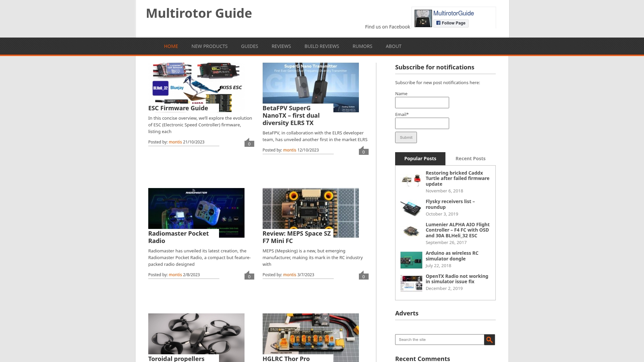This screenshot has height=362, width=644.
Task: Click the 'November 6, 2018' date text
Action: (x=444, y=191)
